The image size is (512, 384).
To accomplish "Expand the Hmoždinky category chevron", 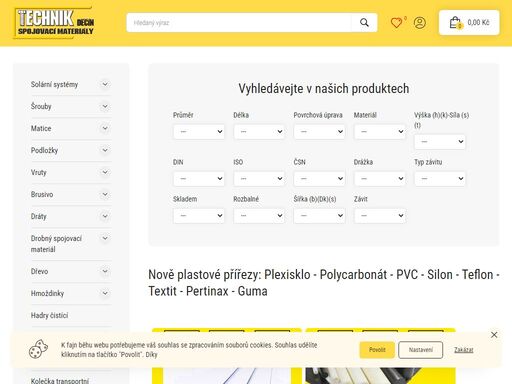I will [105, 293].
